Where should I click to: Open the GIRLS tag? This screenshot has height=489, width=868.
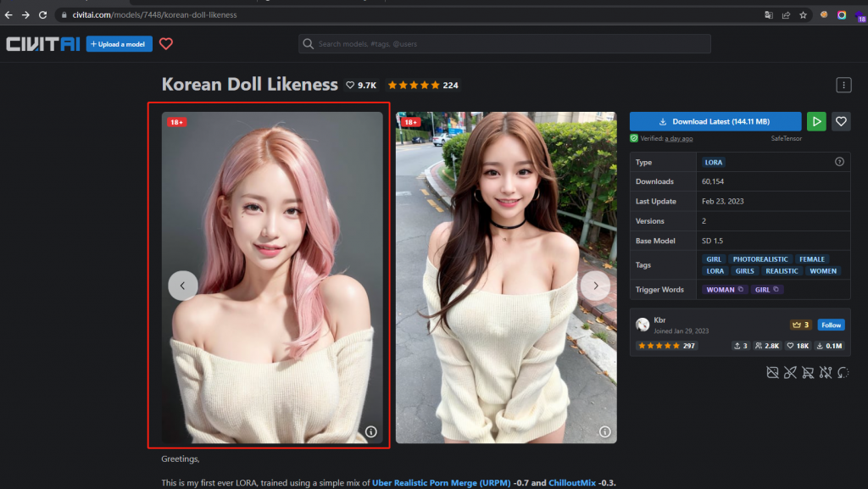pos(744,271)
